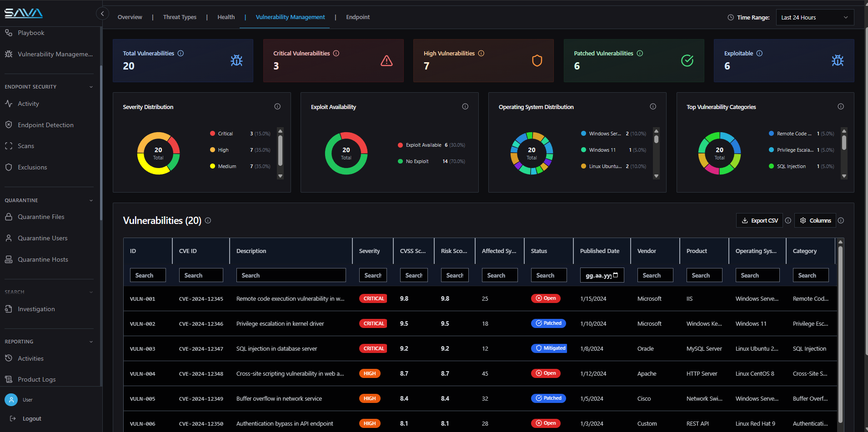Sort by the Severity column header

(369, 251)
